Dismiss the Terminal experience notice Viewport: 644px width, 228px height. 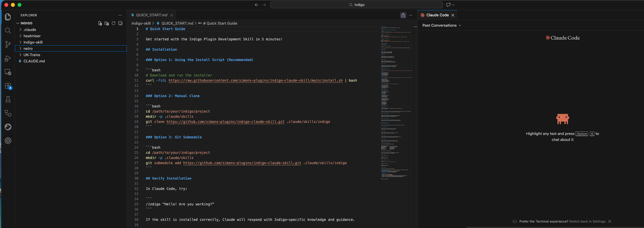tap(610, 221)
